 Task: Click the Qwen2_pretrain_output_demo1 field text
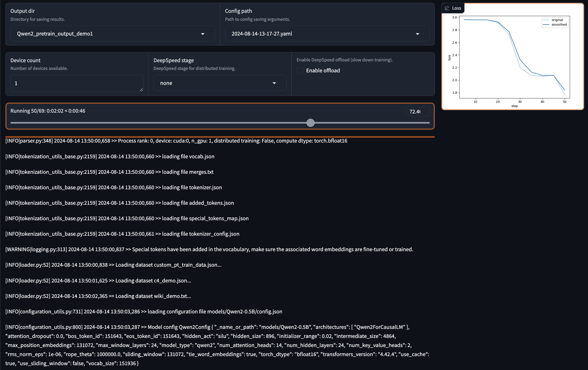coord(55,34)
